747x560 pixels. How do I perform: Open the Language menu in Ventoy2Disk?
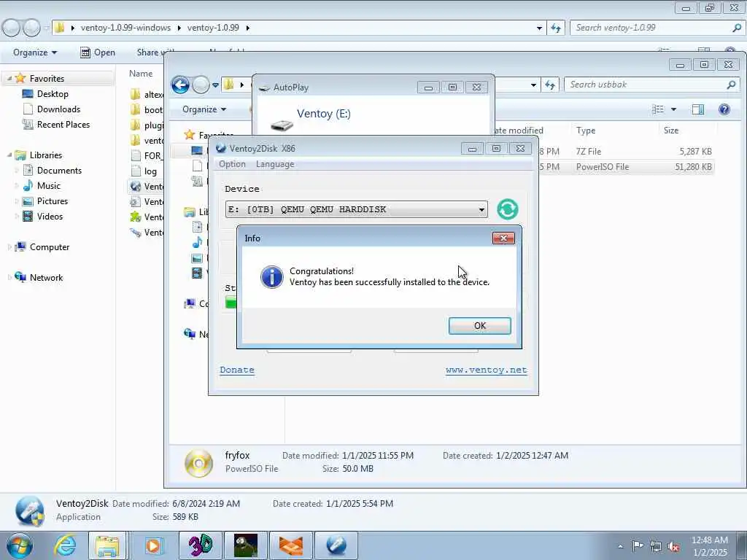[275, 164]
